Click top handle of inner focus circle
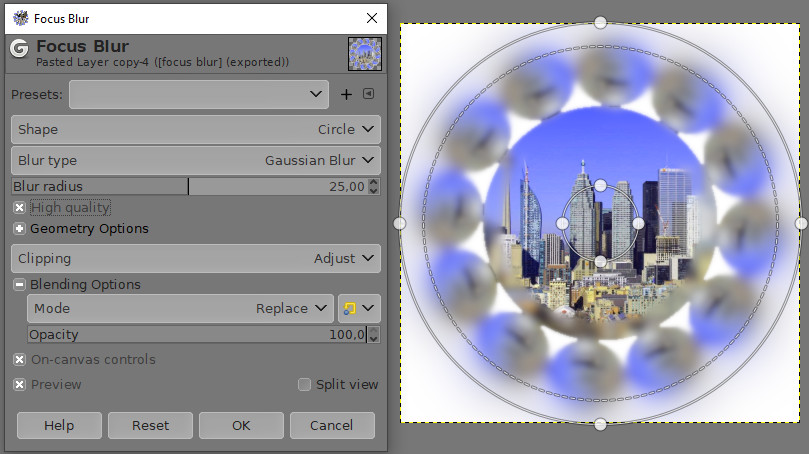This screenshot has height=454, width=809. click(x=600, y=185)
